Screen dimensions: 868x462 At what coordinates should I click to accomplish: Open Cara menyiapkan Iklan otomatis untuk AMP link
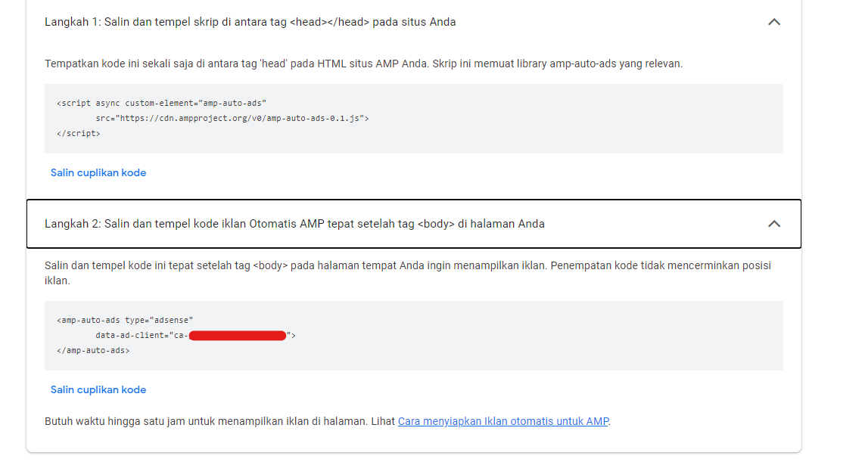[503, 421]
